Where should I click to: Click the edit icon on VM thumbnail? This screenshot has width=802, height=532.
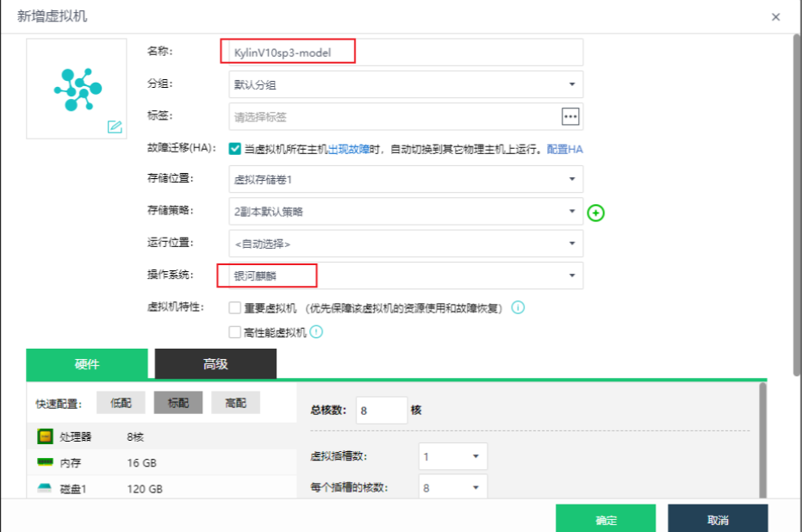pyautogui.click(x=115, y=127)
